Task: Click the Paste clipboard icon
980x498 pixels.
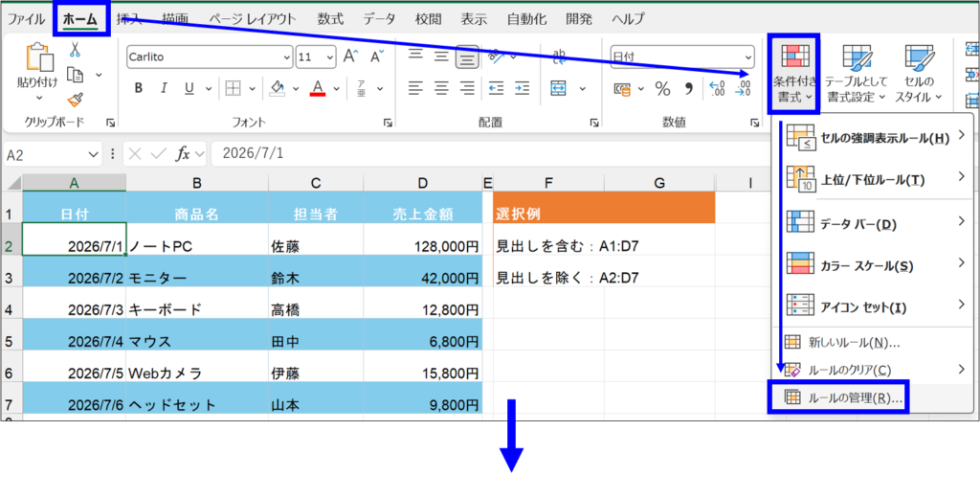Action: click(x=38, y=57)
